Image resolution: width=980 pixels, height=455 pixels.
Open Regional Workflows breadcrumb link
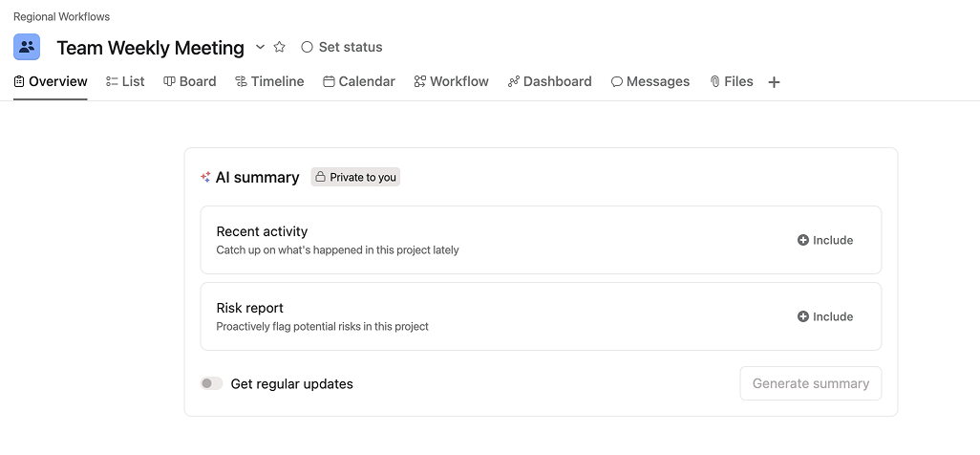click(61, 16)
